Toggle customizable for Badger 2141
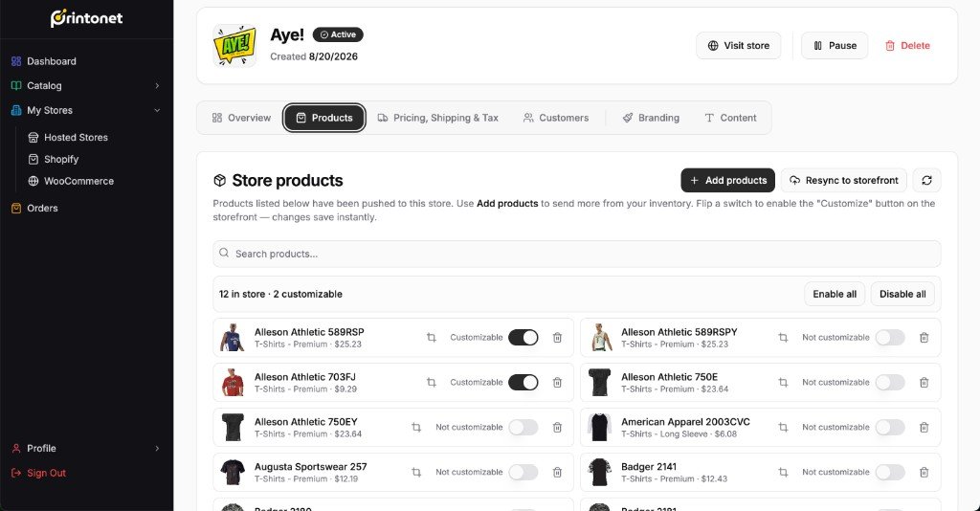 890,473
